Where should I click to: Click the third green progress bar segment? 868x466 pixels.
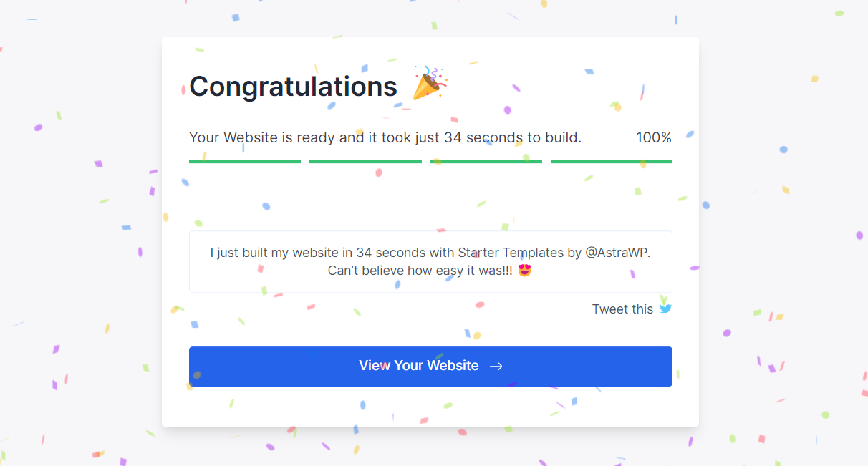(x=486, y=162)
